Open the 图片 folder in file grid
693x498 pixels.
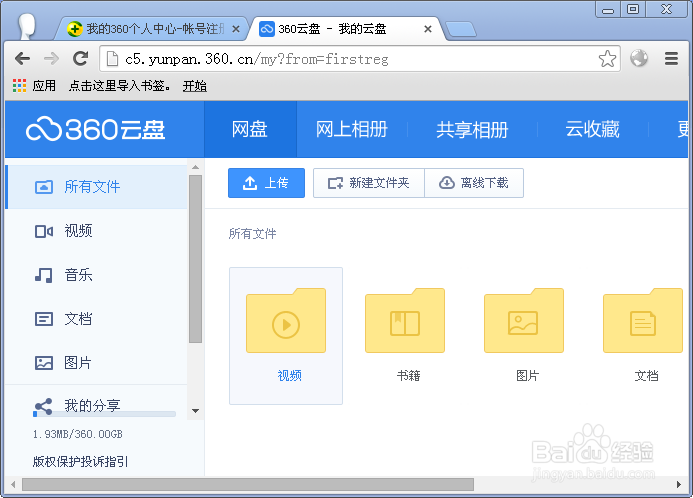click(x=524, y=321)
